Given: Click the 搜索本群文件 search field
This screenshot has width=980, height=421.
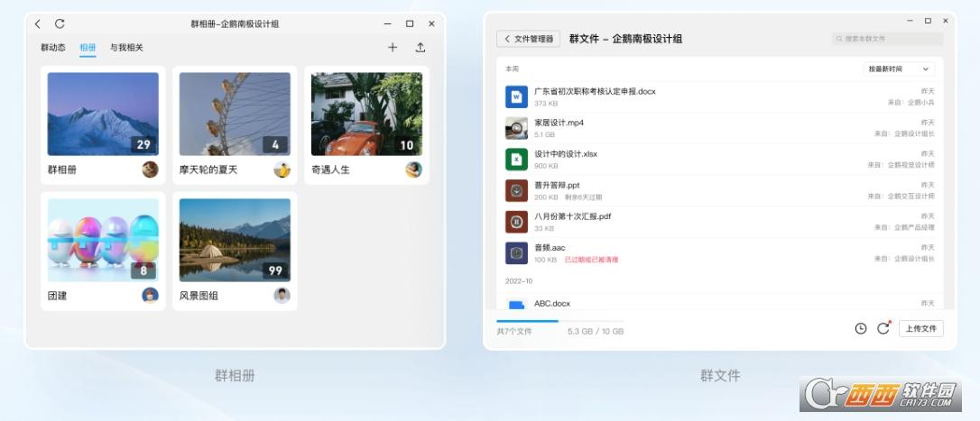Looking at the screenshot, I should 888,39.
